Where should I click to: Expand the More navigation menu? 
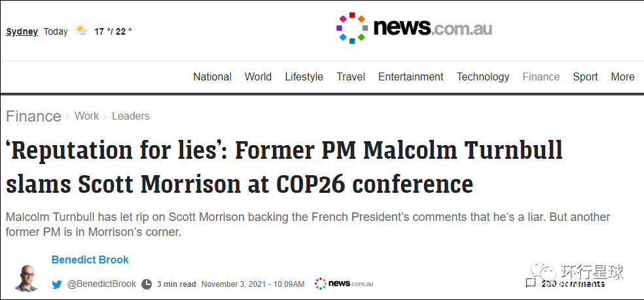click(x=622, y=76)
